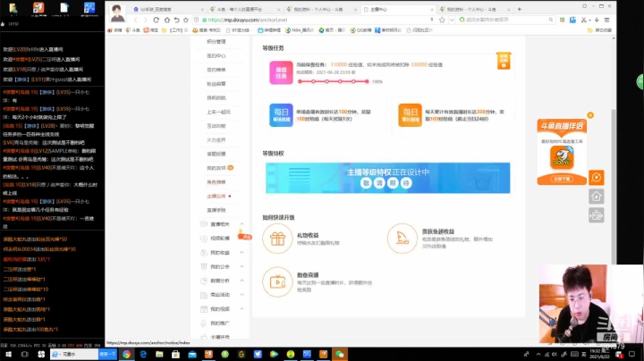Screen dimensions: 644x361
Task: Reload the current page
Action: [156, 20]
